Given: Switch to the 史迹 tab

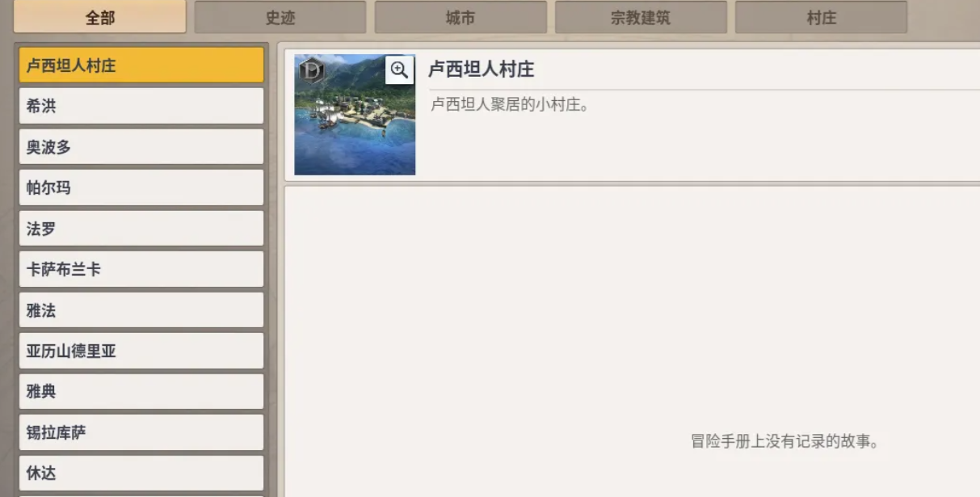Looking at the screenshot, I should pyautogui.click(x=280, y=17).
